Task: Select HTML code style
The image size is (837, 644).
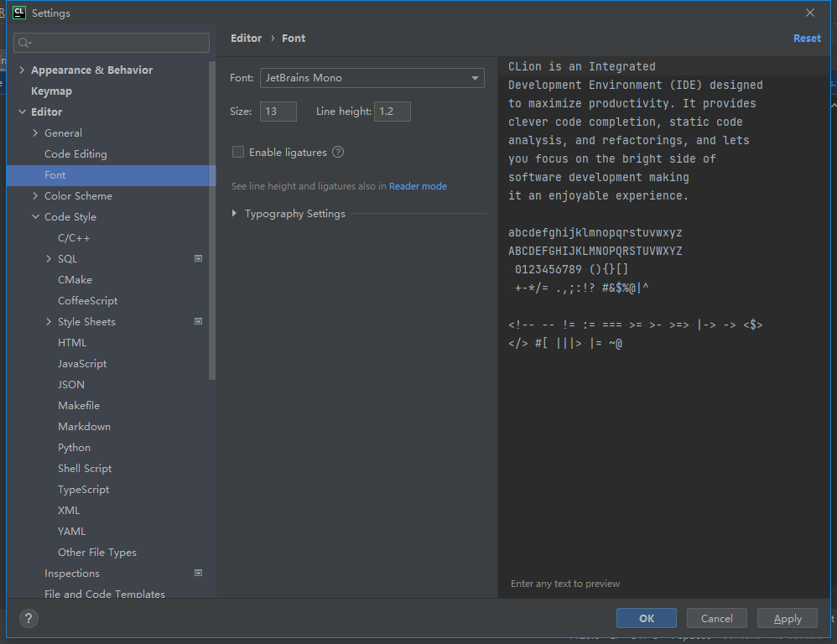Action: click(x=72, y=342)
